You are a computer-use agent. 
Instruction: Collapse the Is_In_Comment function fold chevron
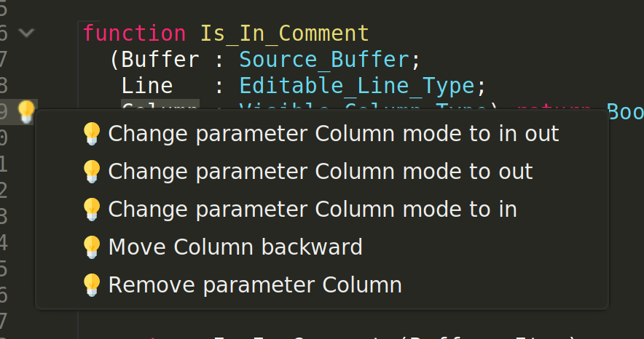coord(26,33)
